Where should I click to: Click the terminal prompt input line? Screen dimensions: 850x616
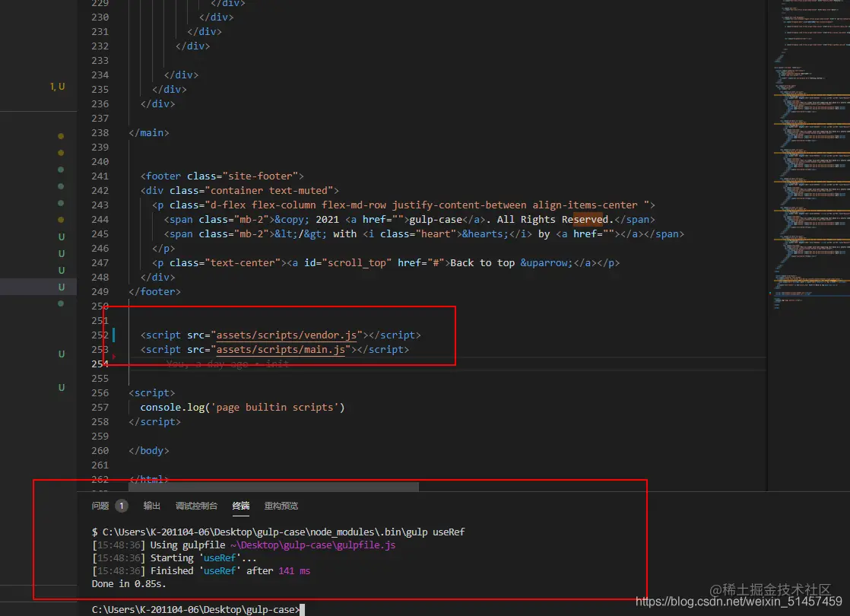[198, 609]
